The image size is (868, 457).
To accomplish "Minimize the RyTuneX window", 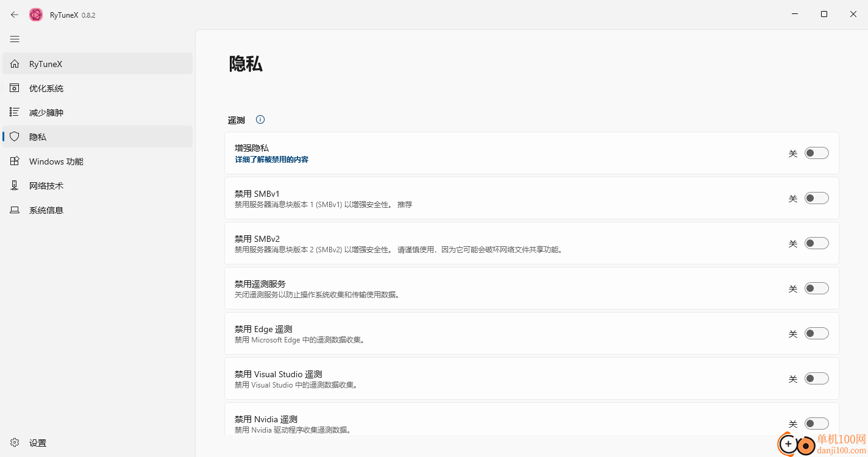I will point(795,14).
